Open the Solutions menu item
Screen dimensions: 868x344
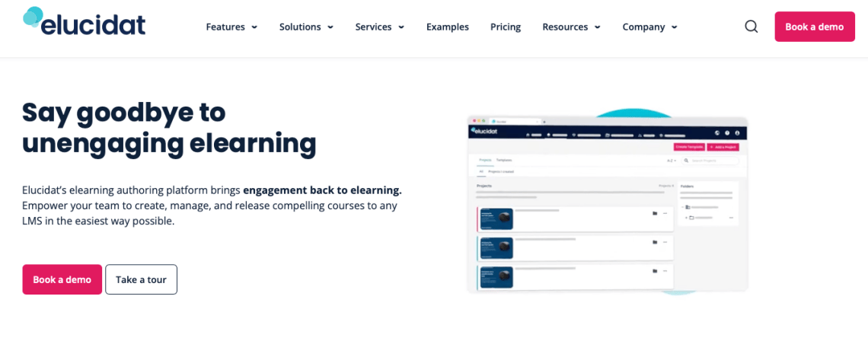tap(300, 27)
